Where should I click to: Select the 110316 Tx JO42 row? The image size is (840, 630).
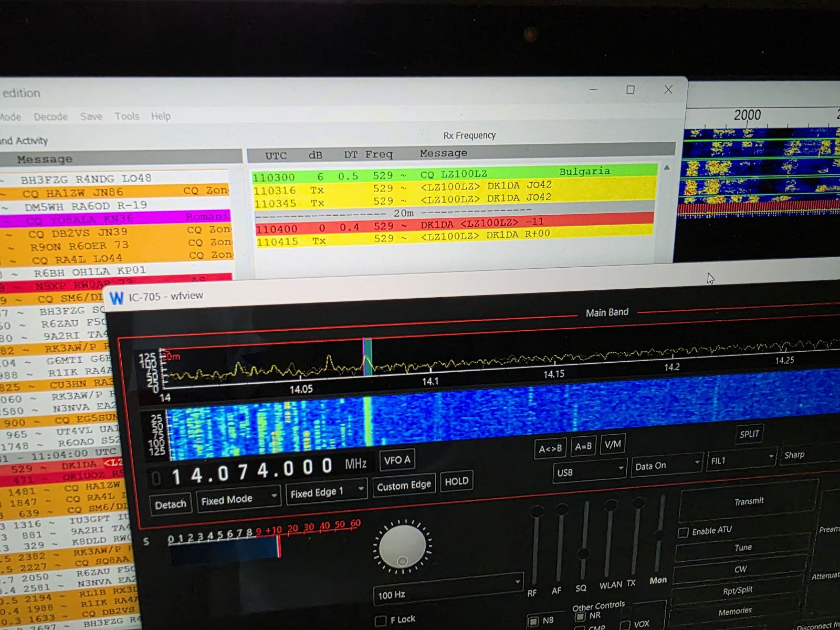coord(455,187)
